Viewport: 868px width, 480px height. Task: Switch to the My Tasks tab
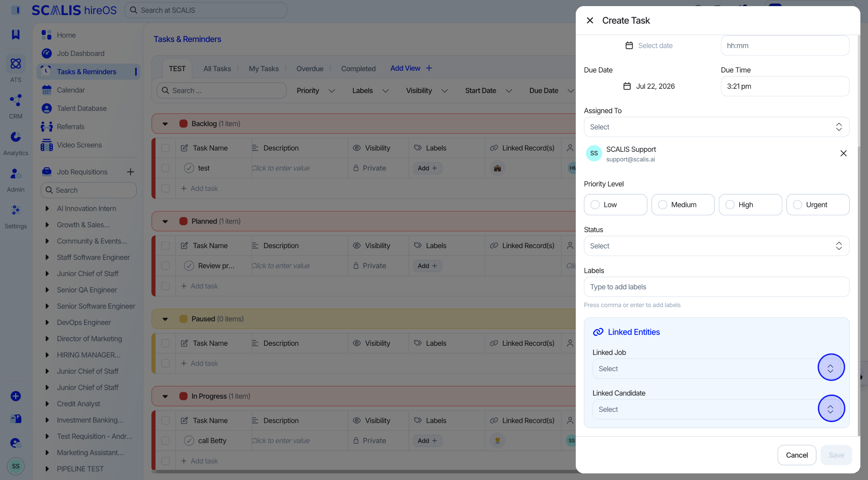[x=263, y=68]
